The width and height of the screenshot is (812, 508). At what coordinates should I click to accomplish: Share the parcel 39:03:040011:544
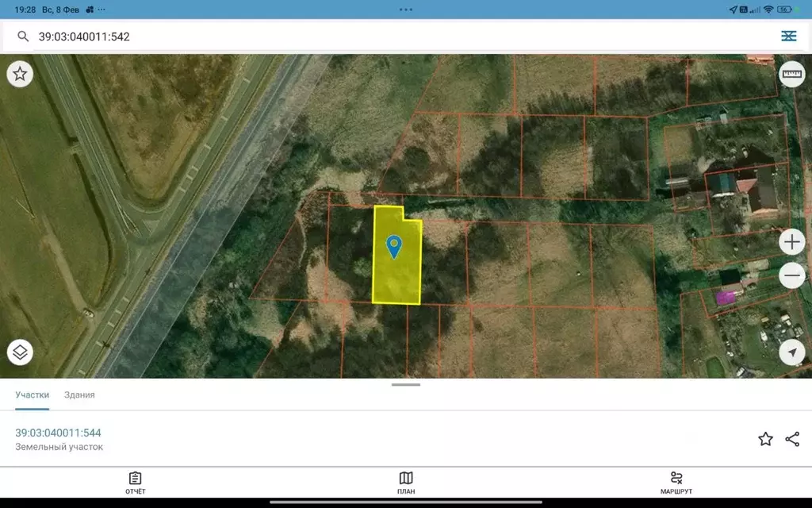[x=792, y=439]
